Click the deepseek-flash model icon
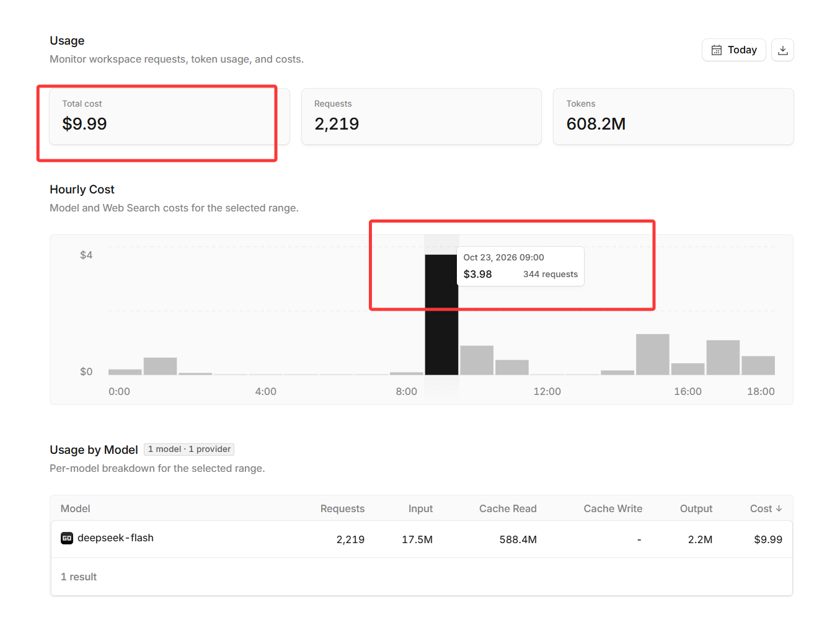This screenshot has height=620, width=840. [67, 538]
